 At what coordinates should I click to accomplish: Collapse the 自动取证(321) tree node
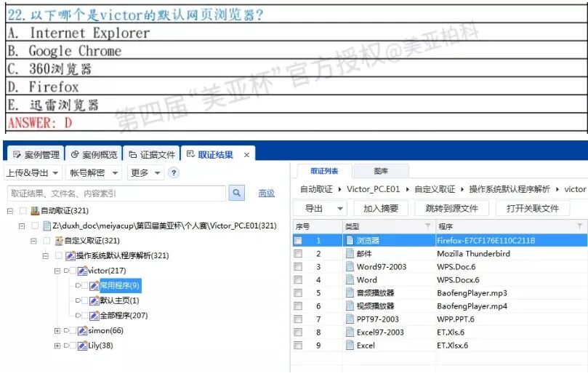coord(10,211)
